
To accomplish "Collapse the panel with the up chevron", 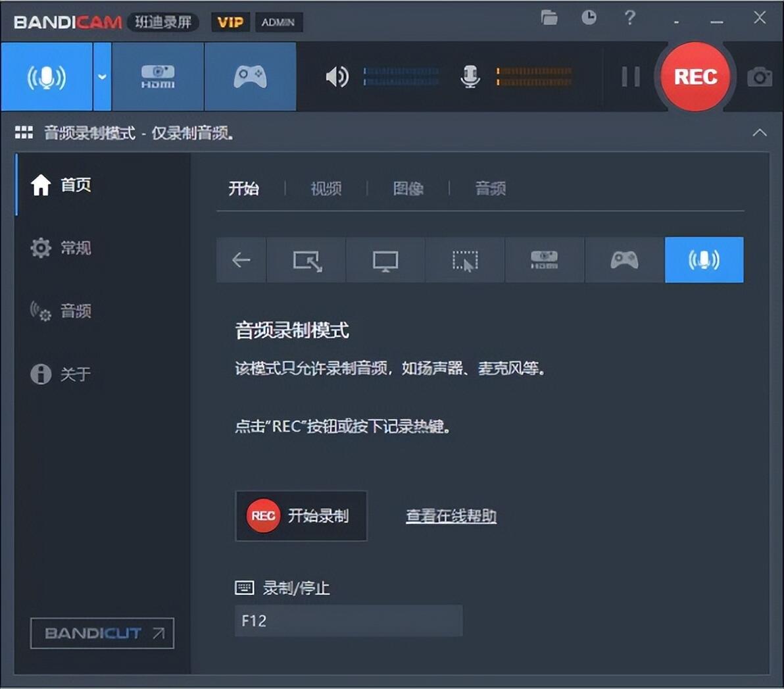I will tap(760, 132).
